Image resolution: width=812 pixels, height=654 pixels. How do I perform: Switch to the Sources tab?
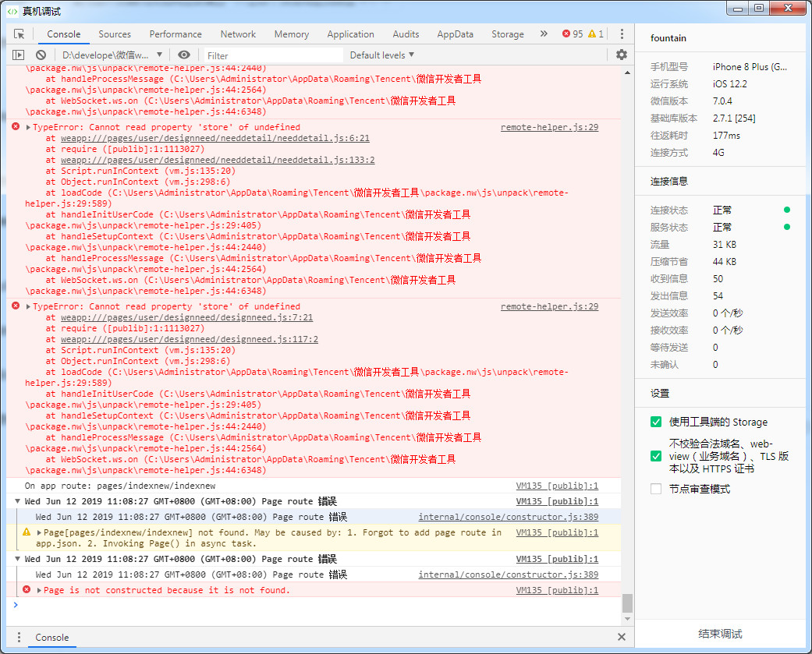[115, 34]
